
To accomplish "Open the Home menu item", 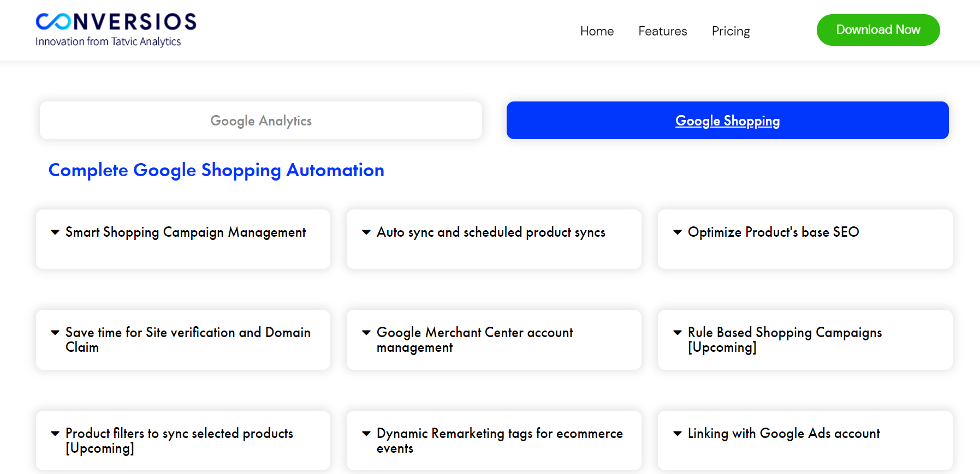I will pyautogui.click(x=597, y=31).
